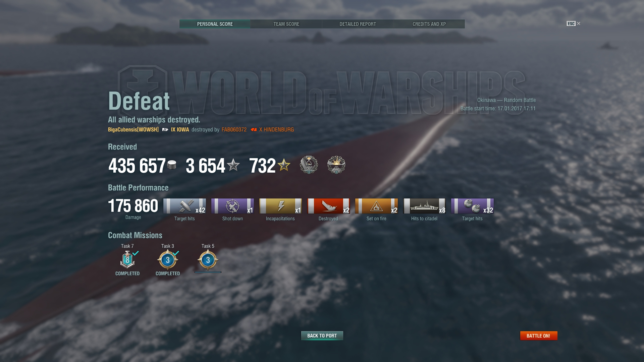Click the Hits to citadel ribbon
The height and width of the screenshot is (362, 644).
click(x=424, y=206)
